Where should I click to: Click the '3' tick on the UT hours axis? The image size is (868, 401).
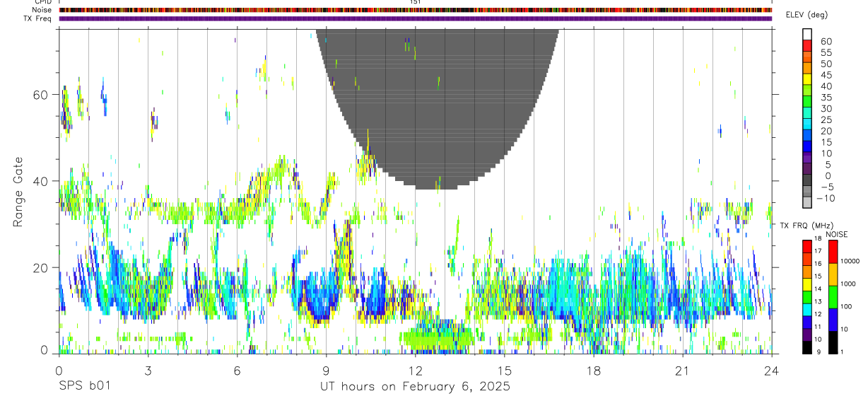coord(148,371)
